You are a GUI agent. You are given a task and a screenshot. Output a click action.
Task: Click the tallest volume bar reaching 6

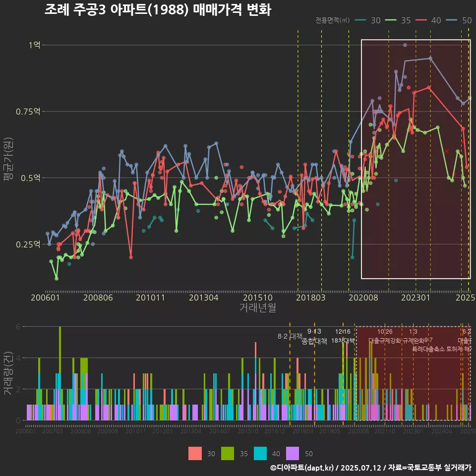(60, 373)
